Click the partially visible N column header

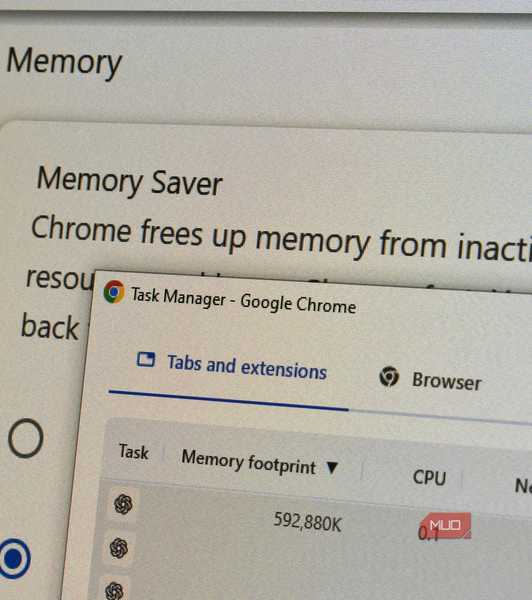(523, 486)
